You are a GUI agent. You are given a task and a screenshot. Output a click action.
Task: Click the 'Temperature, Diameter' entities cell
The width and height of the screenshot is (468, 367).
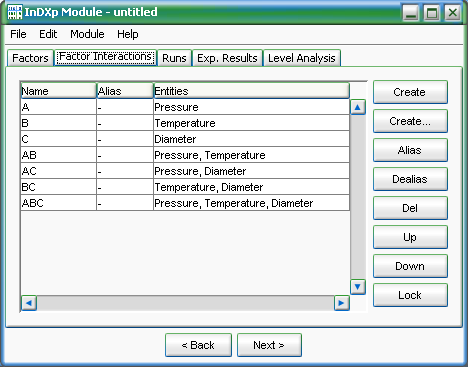[252, 187]
